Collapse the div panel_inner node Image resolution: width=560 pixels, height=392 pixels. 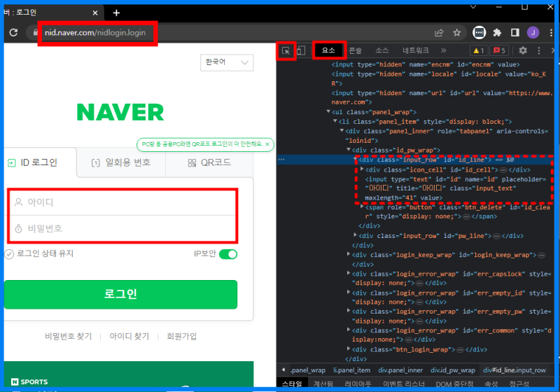[x=342, y=131]
